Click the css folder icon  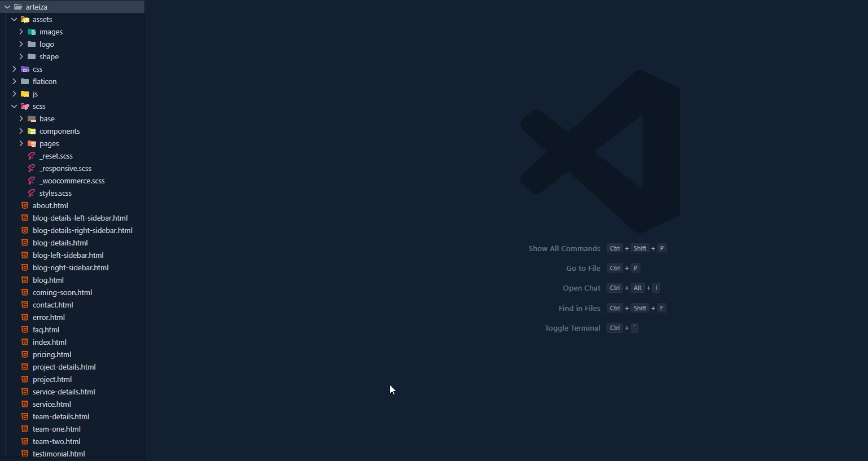coord(25,69)
